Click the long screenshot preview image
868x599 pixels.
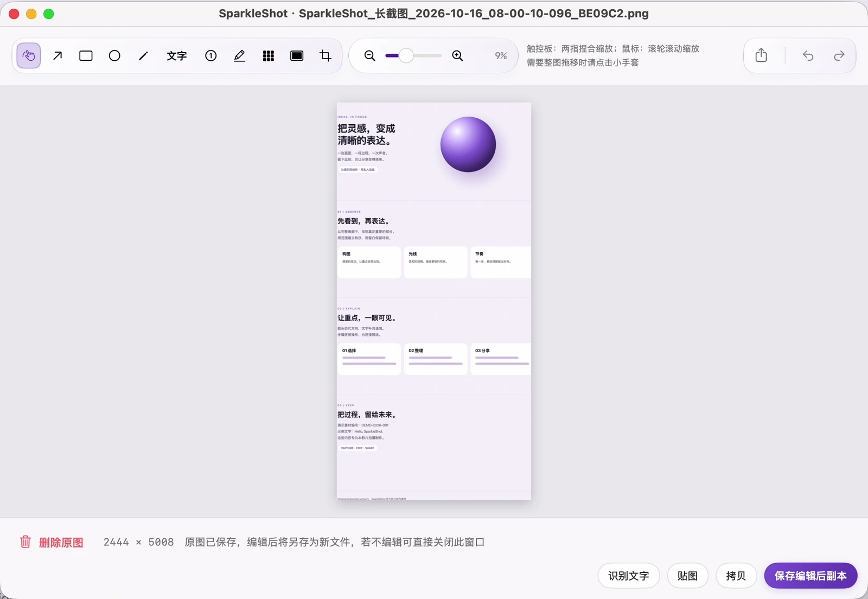[434, 301]
